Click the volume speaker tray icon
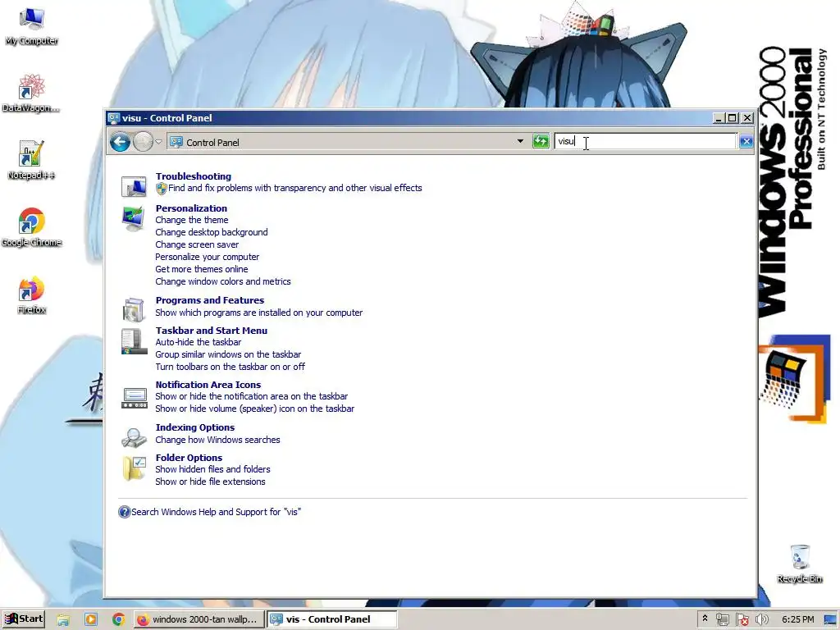 (x=761, y=620)
